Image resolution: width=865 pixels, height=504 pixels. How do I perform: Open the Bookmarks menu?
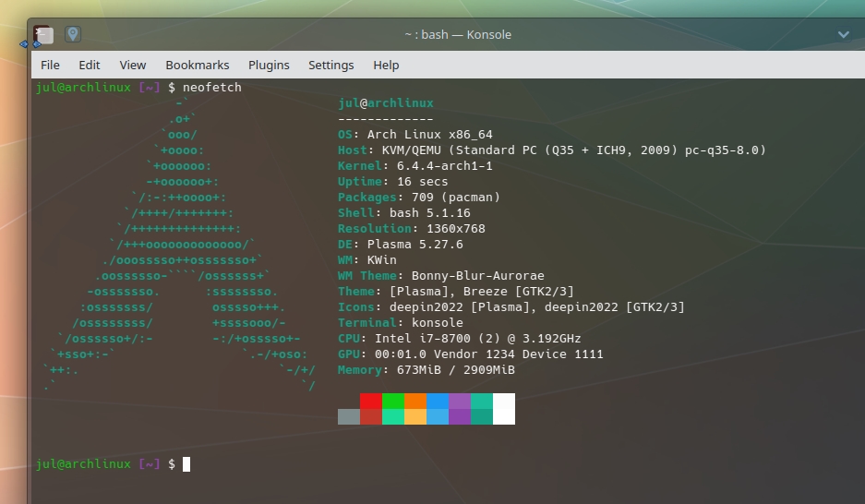[x=197, y=65]
